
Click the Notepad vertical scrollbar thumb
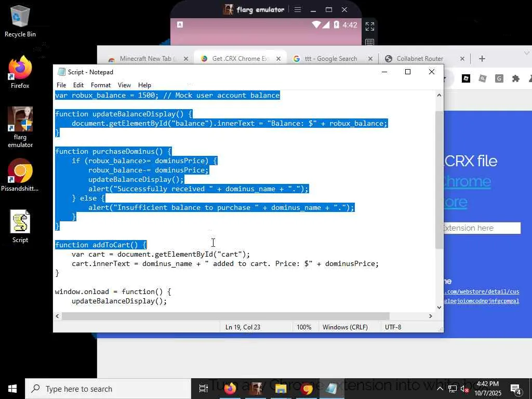pyautogui.click(x=439, y=180)
